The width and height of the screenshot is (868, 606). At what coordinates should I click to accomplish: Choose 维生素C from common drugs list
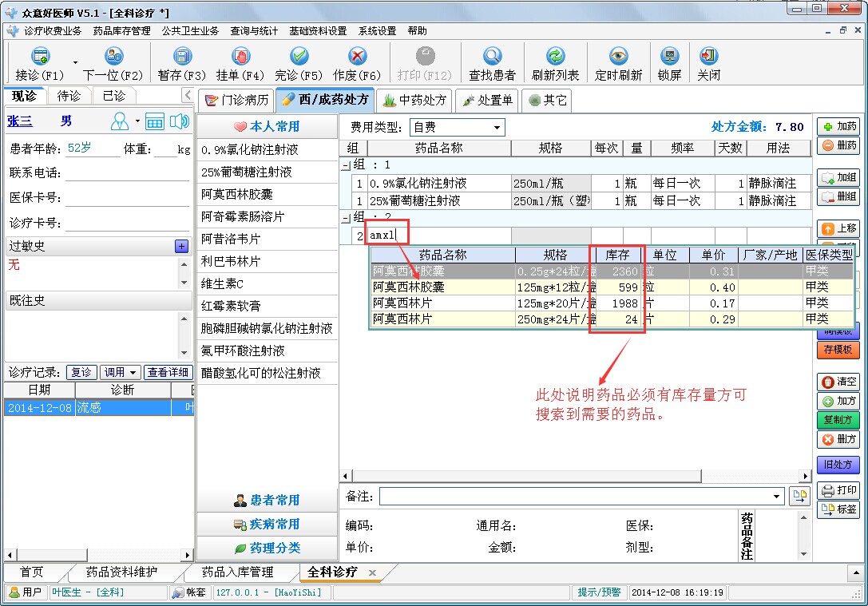coord(267,284)
